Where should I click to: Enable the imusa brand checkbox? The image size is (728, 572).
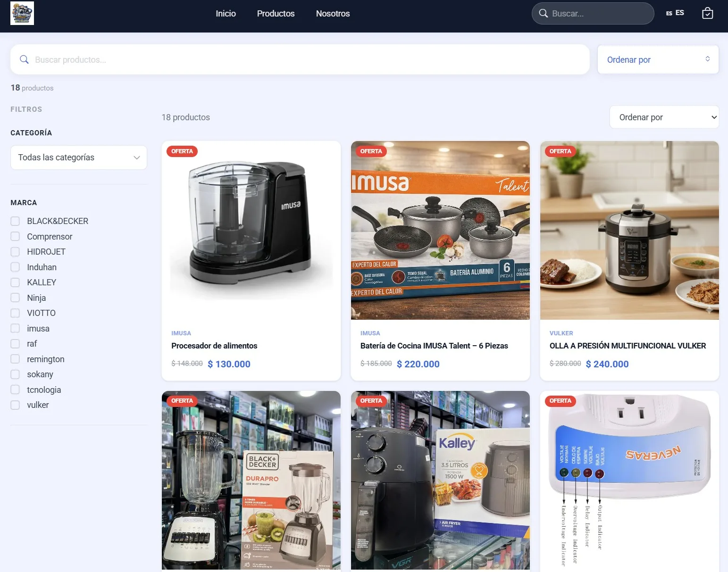(15, 328)
